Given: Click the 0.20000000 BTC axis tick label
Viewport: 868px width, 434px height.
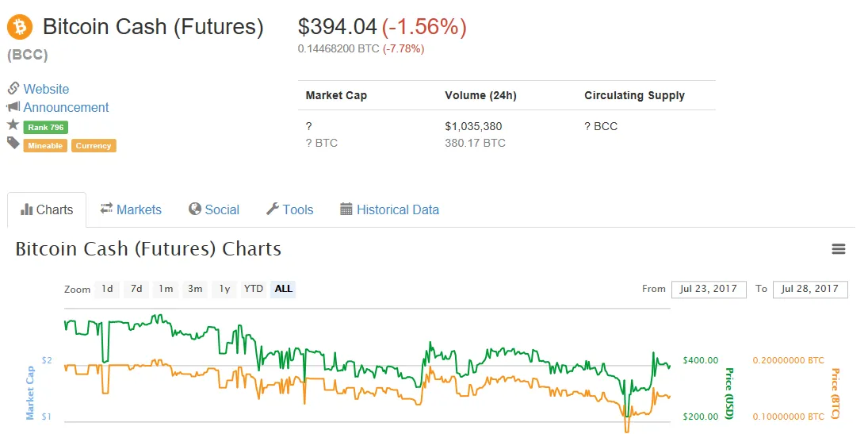Looking at the screenshot, I should click(788, 360).
